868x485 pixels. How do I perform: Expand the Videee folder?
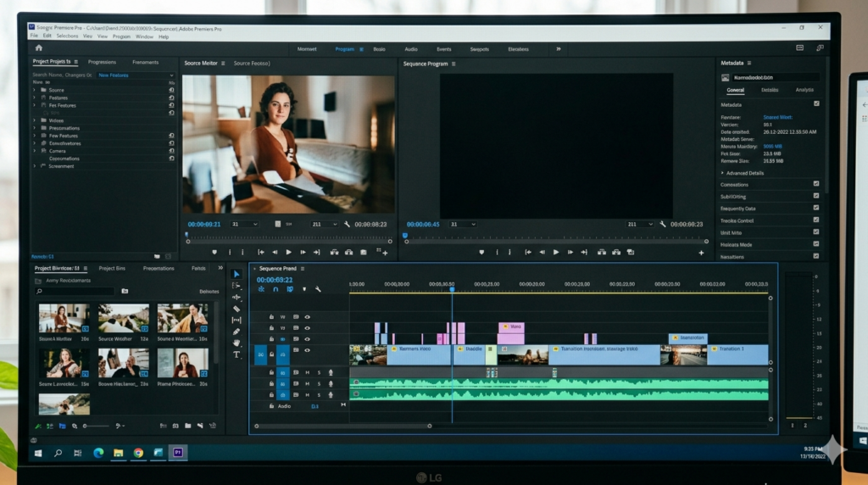tap(34, 120)
